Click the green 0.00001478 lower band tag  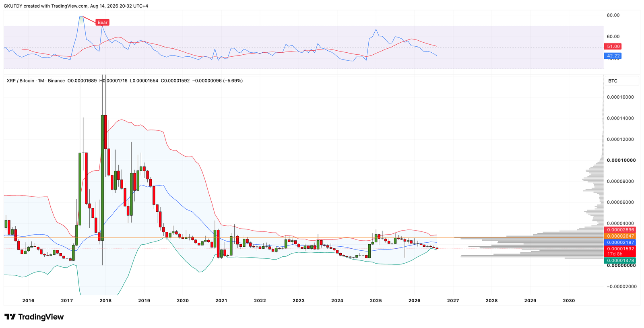(620, 261)
